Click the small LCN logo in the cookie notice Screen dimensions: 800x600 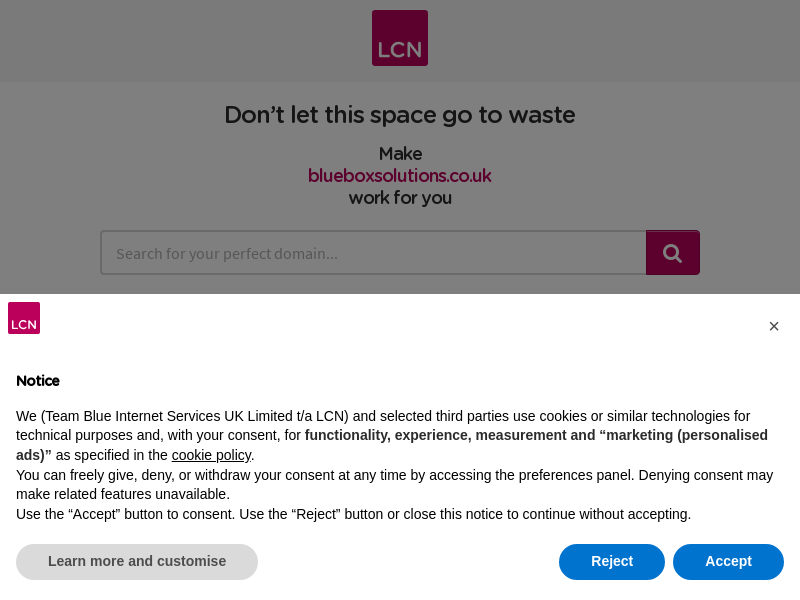pyautogui.click(x=24, y=318)
